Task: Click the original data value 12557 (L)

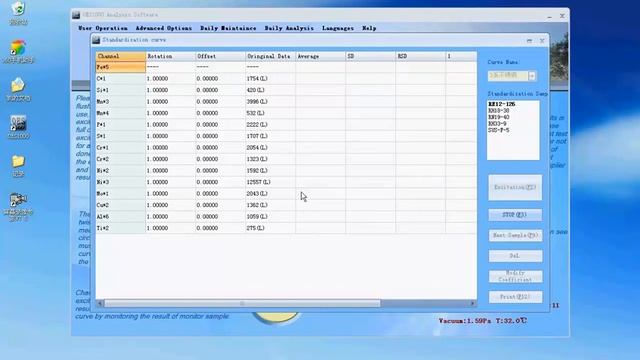Action: (258, 182)
